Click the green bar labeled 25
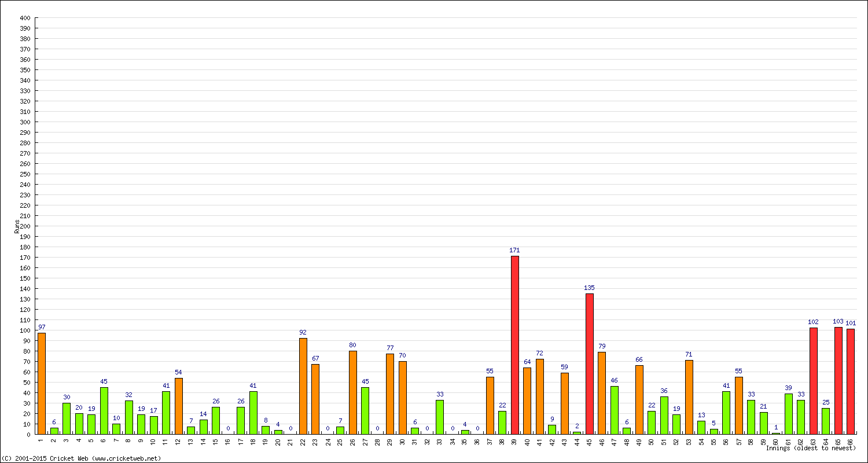This screenshot has height=463, width=868. pos(826,421)
